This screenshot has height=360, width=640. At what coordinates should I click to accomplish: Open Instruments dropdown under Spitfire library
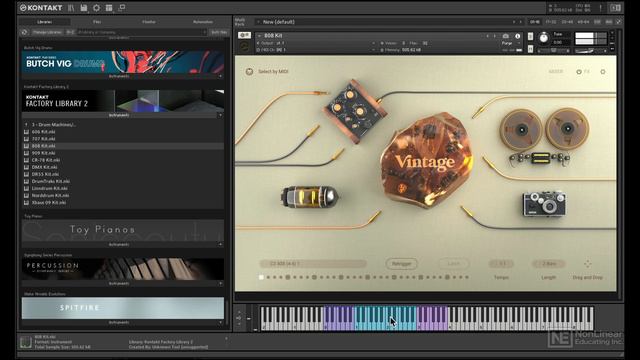click(x=122, y=322)
